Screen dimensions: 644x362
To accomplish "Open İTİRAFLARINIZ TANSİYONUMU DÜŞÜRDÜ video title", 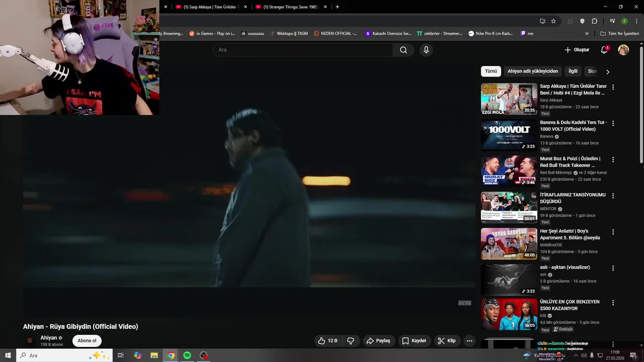I will (573, 198).
